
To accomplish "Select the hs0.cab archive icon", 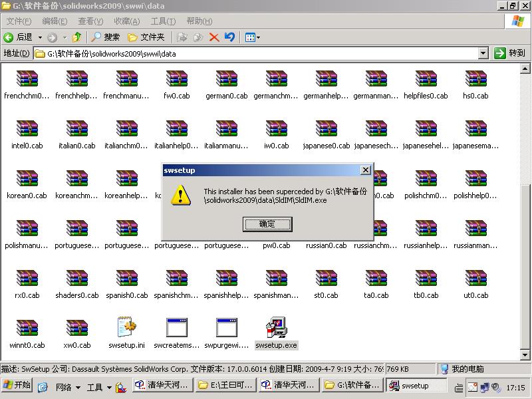I will (475, 78).
